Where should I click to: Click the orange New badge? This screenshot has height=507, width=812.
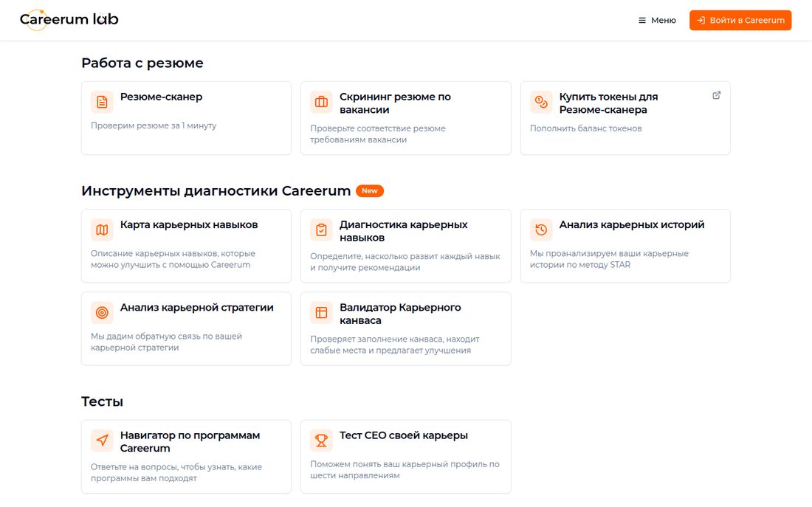[x=370, y=191]
